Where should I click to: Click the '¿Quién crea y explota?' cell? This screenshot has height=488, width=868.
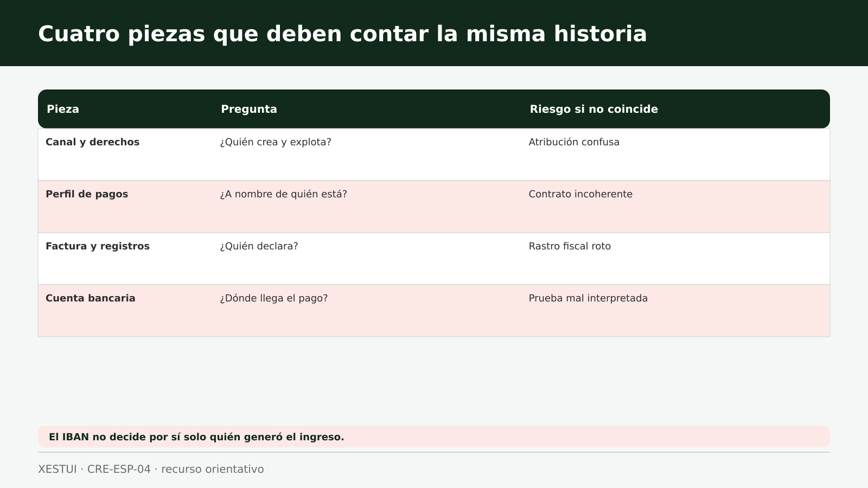click(x=276, y=142)
